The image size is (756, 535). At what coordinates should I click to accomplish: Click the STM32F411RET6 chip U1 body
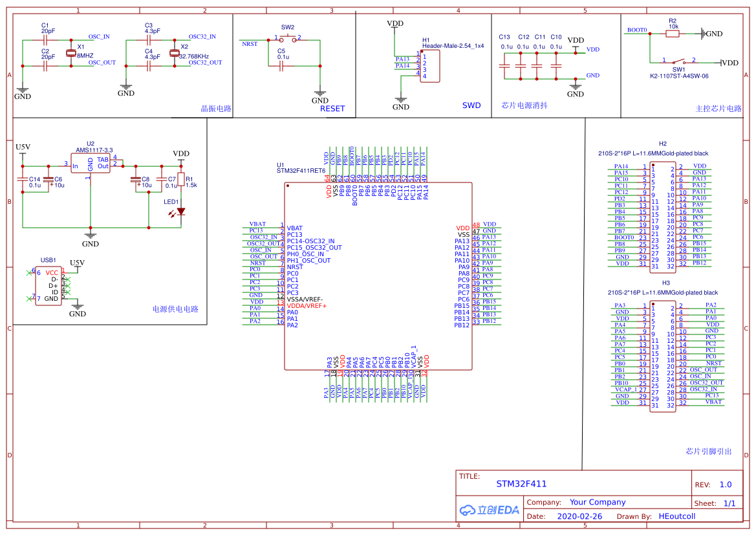pos(378,276)
